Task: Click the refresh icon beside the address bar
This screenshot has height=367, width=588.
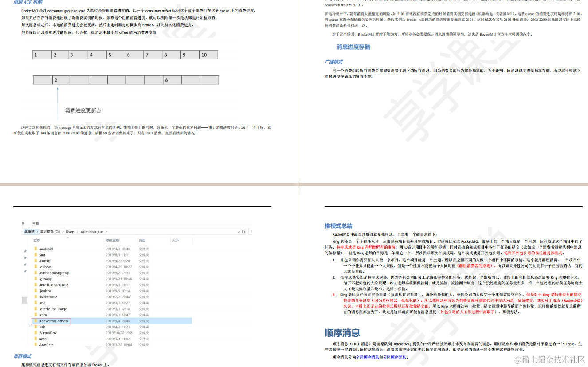Action: 243,232
